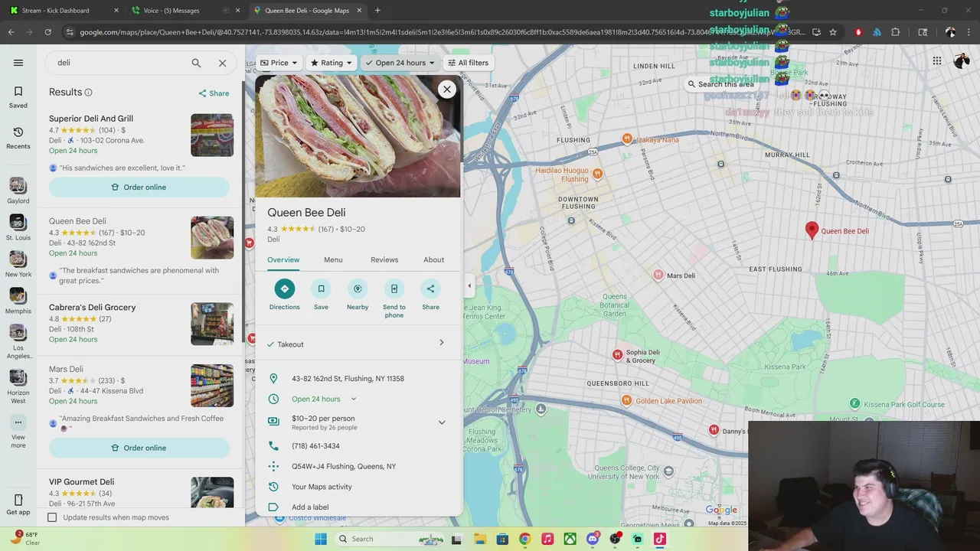Image resolution: width=980 pixels, height=551 pixels.
Task: Open the Chrome three-dot menu
Action: pyautogui.click(x=969, y=32)
